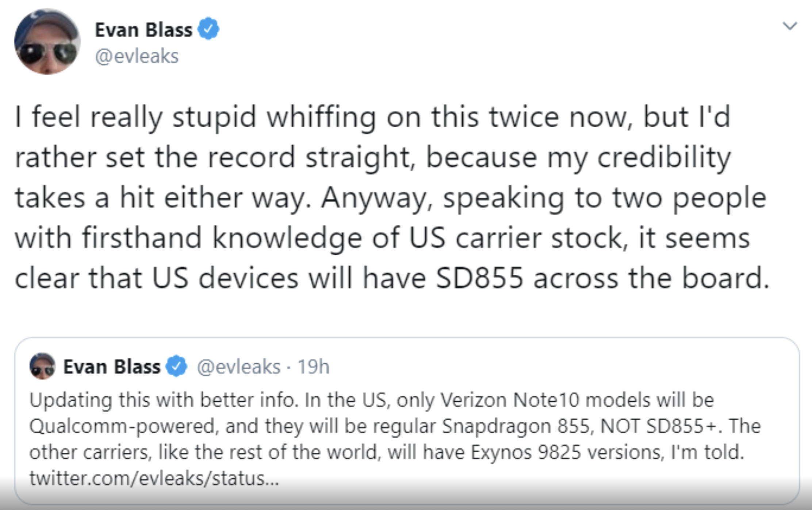Open Evan Blass's large profile avatar
This screenshot has height=510, width=812.
point(47,42)
